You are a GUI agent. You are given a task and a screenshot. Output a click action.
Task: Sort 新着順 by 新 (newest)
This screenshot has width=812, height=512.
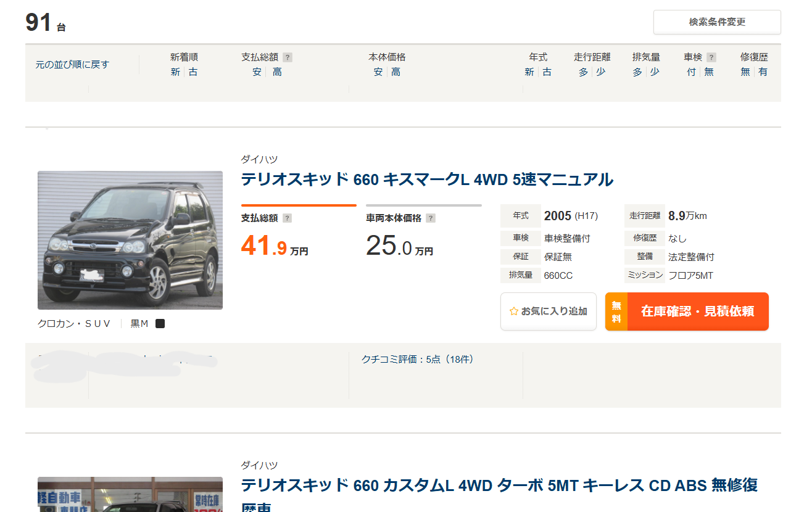point(175,72)
